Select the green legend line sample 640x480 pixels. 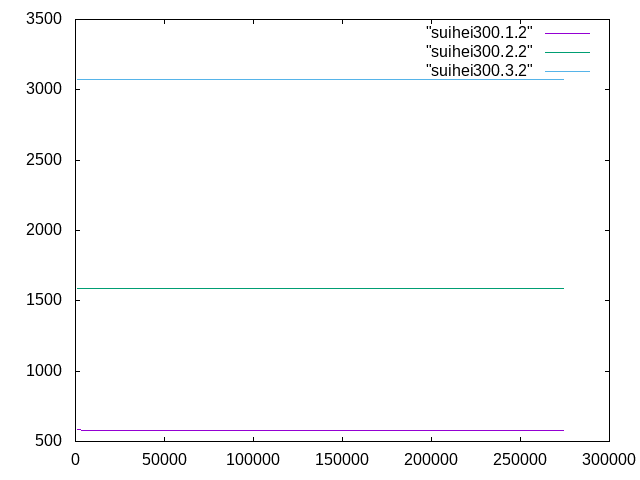click(567, 52)
